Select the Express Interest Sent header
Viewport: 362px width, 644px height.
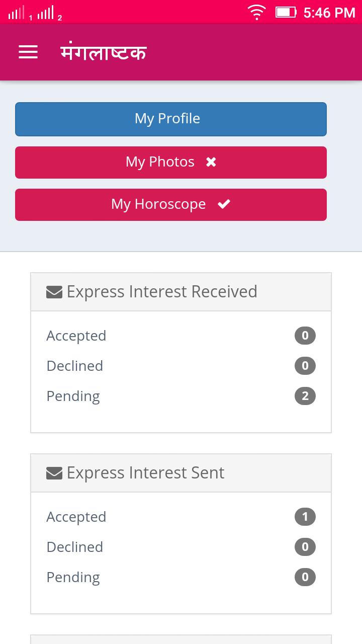(x=146, y=473)
